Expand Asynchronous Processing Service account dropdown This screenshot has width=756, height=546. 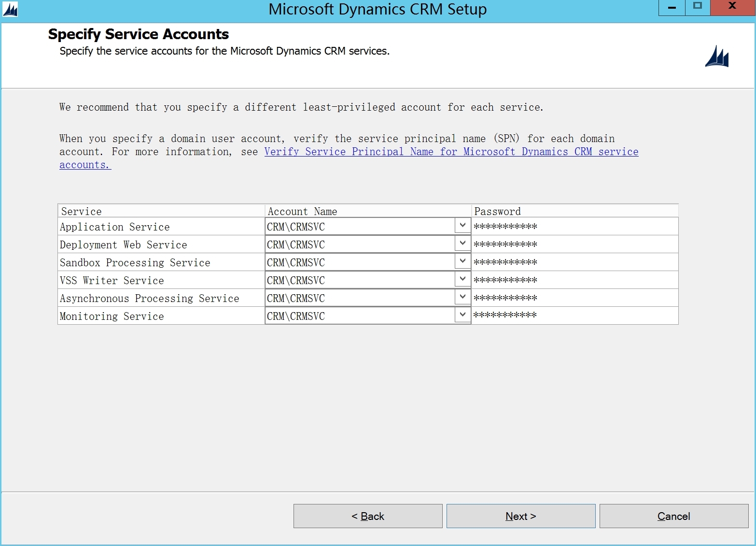coord(462,297)
